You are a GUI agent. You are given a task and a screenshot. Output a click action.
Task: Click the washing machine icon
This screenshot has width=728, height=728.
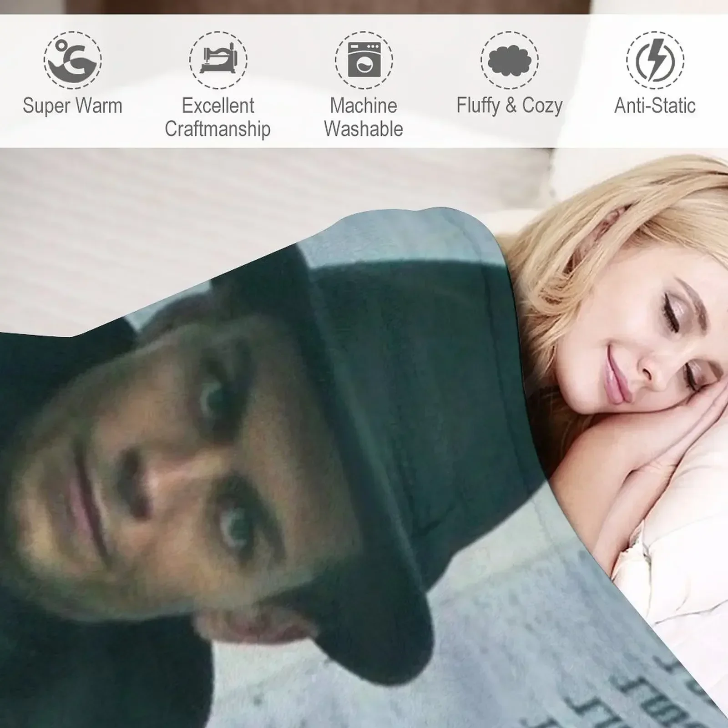click(x=364, y=60)
